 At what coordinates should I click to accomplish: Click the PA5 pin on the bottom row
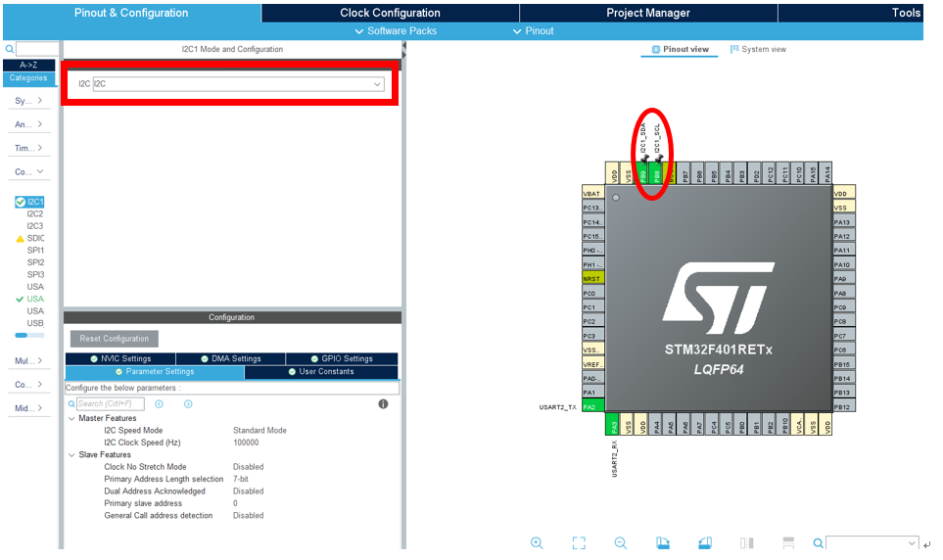tap(671, 424)
